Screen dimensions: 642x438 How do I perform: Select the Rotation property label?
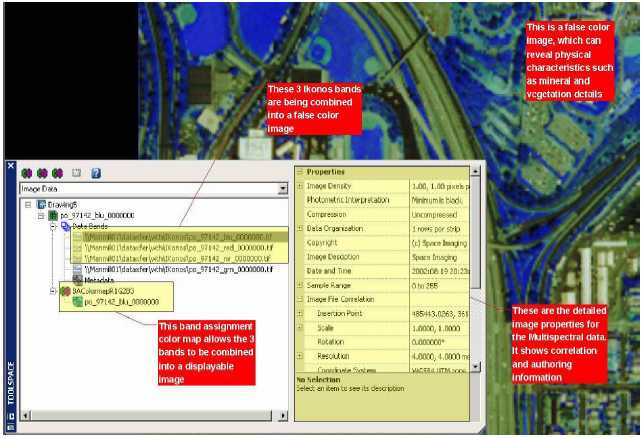[x=330, y=342]
